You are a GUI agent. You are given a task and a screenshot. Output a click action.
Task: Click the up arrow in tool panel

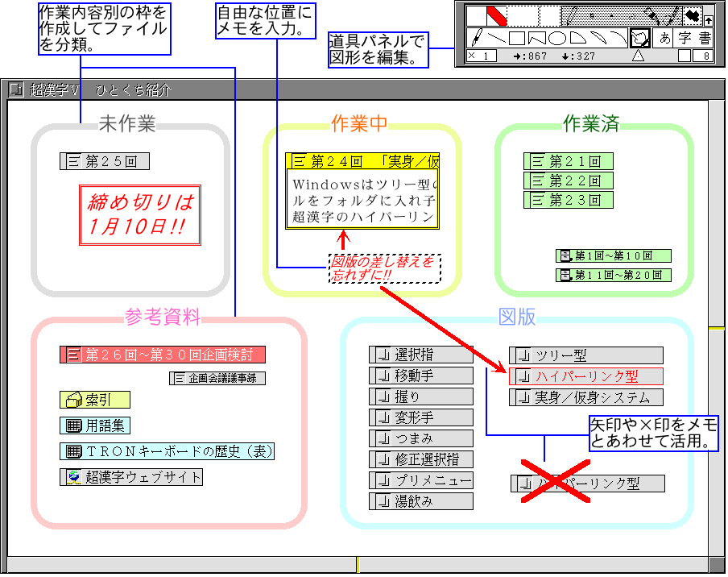point(709,20)
